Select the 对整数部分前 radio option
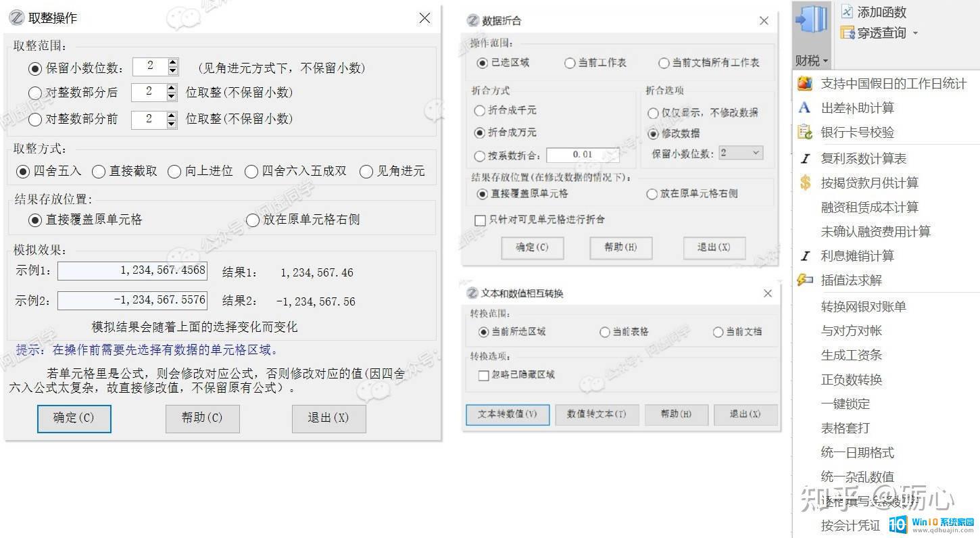 point(35,119)
